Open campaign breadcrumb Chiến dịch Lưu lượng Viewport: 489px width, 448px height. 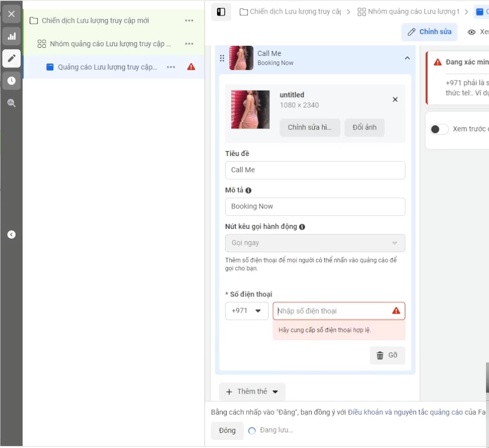pos(291,12)
